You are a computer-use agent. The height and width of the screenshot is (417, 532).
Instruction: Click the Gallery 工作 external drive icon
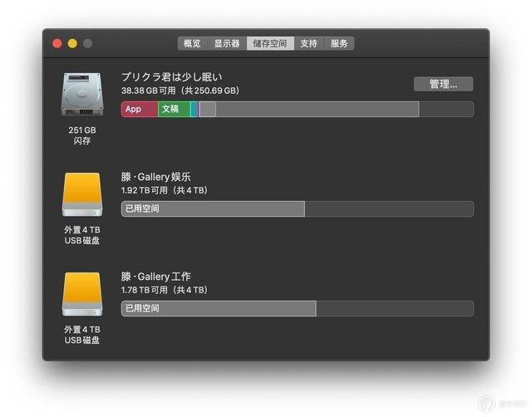coord(82,294)
